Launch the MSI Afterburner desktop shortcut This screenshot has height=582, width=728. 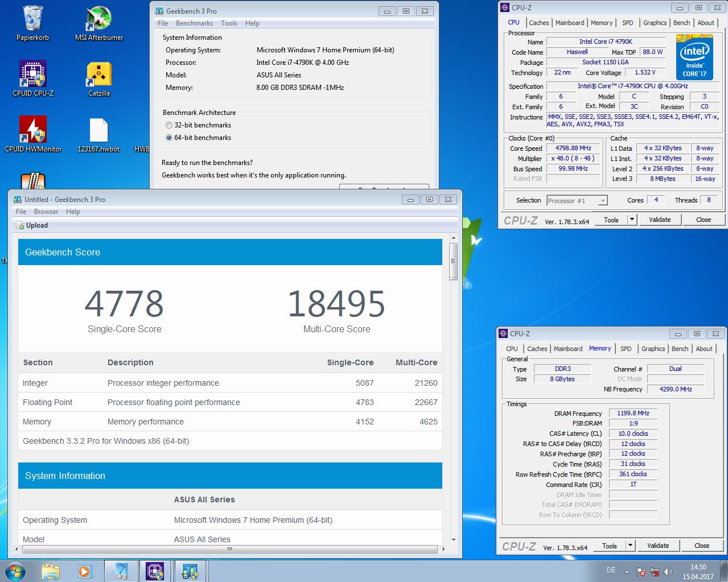99,24
